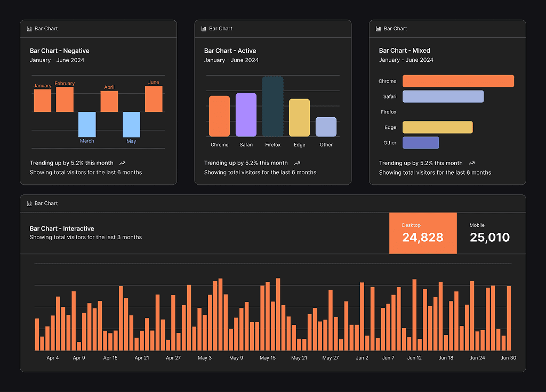Screen dimensions: 546x392
Task: Click the trending up arrow in the Active chart footer
Action: [x=296, y=163]
